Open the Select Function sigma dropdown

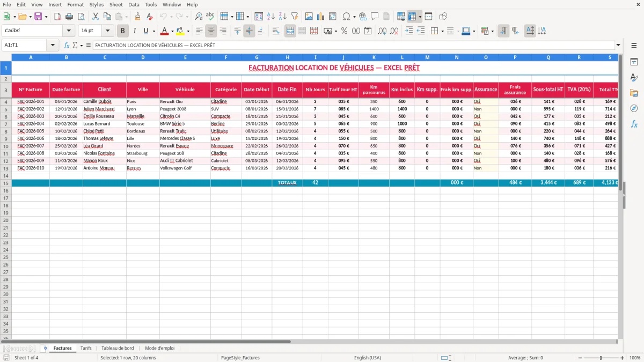(82, 45)
